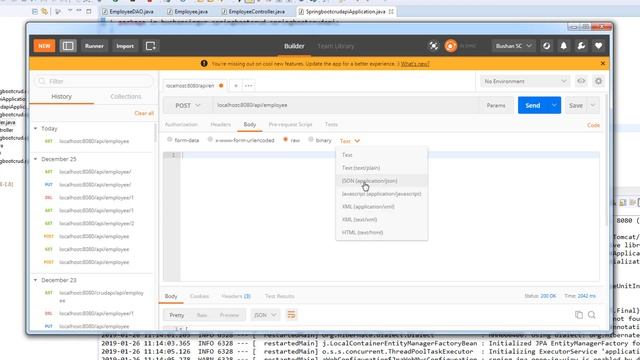Select the binary radio button

pyautogui.click(x=311, y=140)
